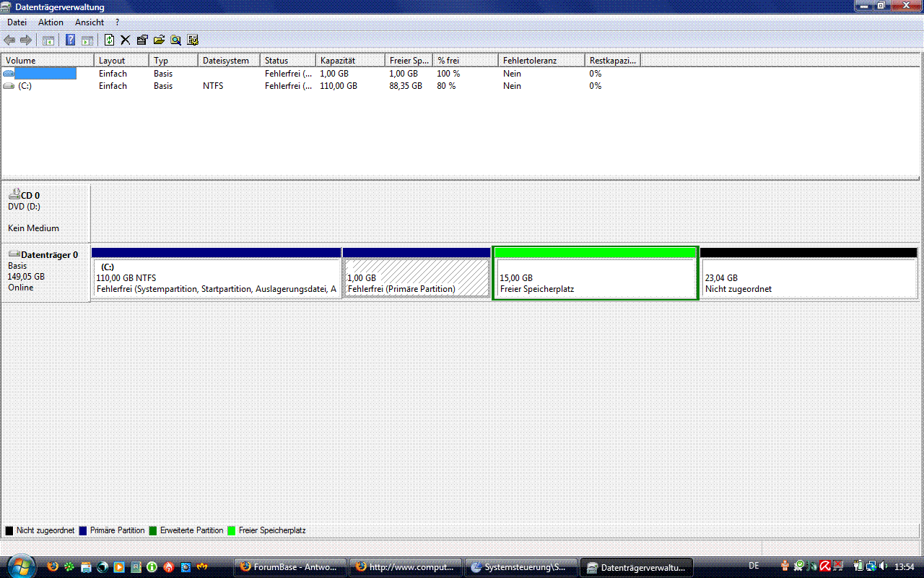Click the Delete X toolbar icon
The height and width of the screenshot is (578, 924).
126,40
